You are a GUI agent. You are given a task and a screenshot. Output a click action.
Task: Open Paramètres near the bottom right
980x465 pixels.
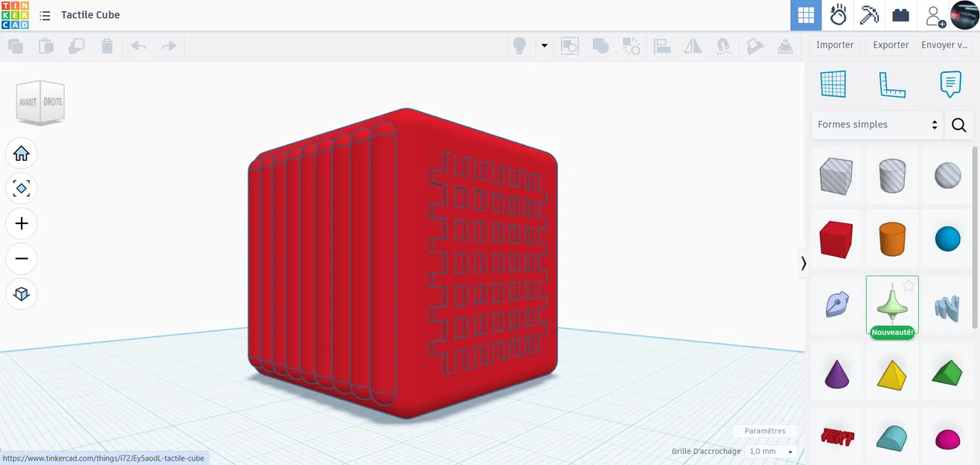(x=765, y=431)
